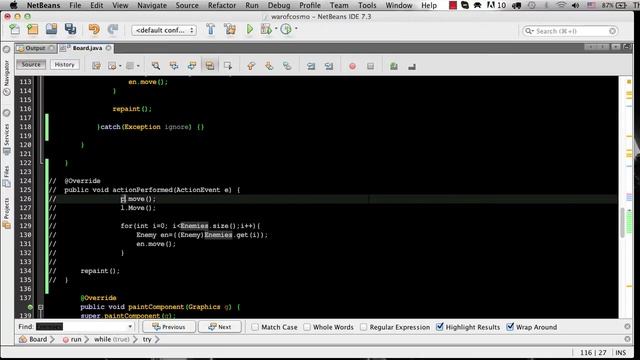Click the Apple menu icon
This screenshot has width=640, height=360.
pyautogui.click(x=13, y=5)
